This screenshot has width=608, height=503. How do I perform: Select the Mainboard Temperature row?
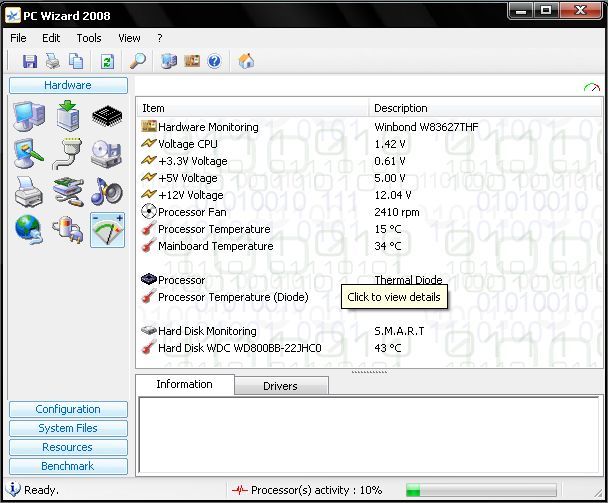(369, 246)
